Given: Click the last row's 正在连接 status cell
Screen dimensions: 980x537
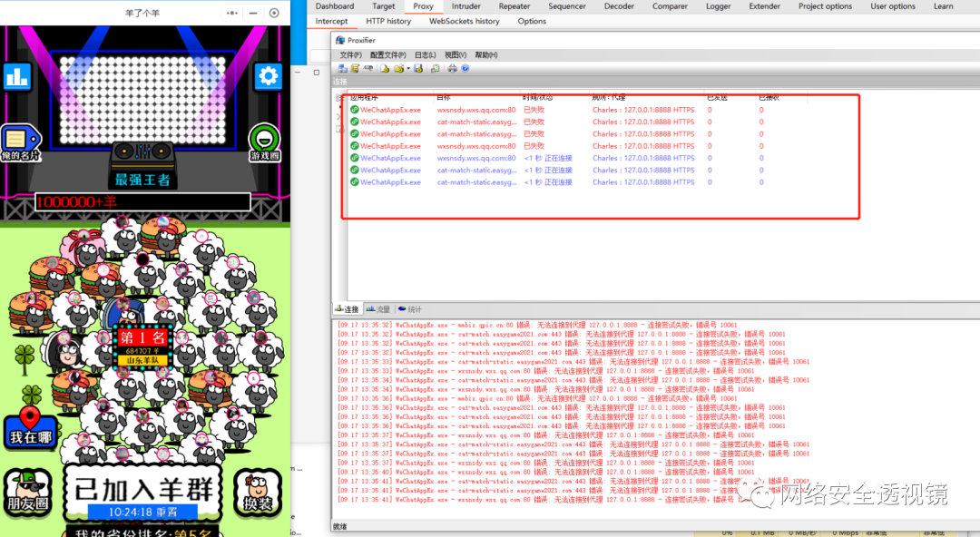Looking at the screenshot, I should 548,182.
